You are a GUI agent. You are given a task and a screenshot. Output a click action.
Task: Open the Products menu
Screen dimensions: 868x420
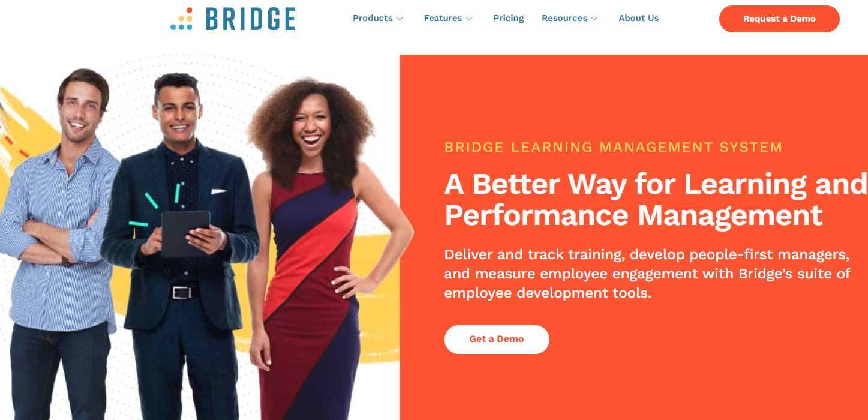tap(378, 18)
